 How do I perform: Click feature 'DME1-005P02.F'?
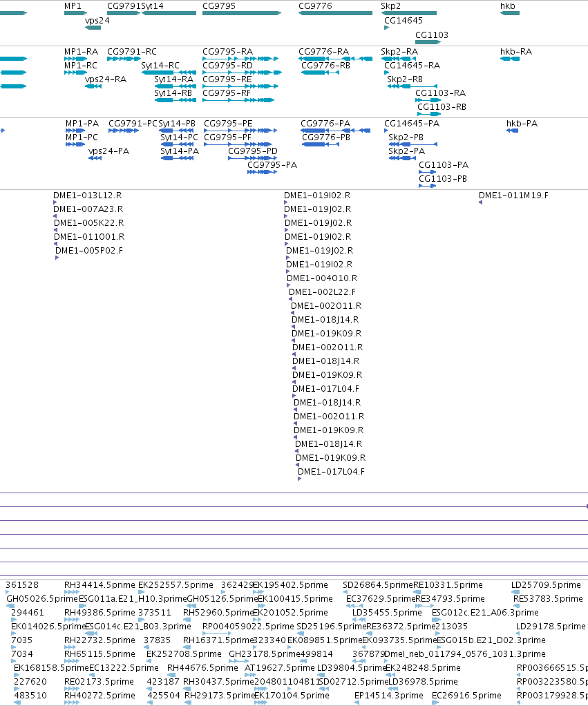pos(89,251)
